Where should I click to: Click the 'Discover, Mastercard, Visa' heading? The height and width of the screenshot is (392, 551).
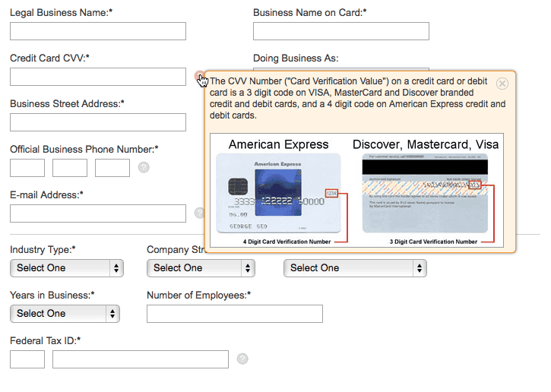click(426, 144)
